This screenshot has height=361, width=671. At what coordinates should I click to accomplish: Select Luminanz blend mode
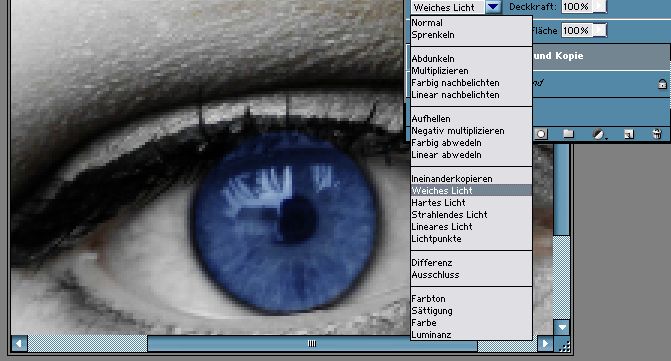(471, 334)
